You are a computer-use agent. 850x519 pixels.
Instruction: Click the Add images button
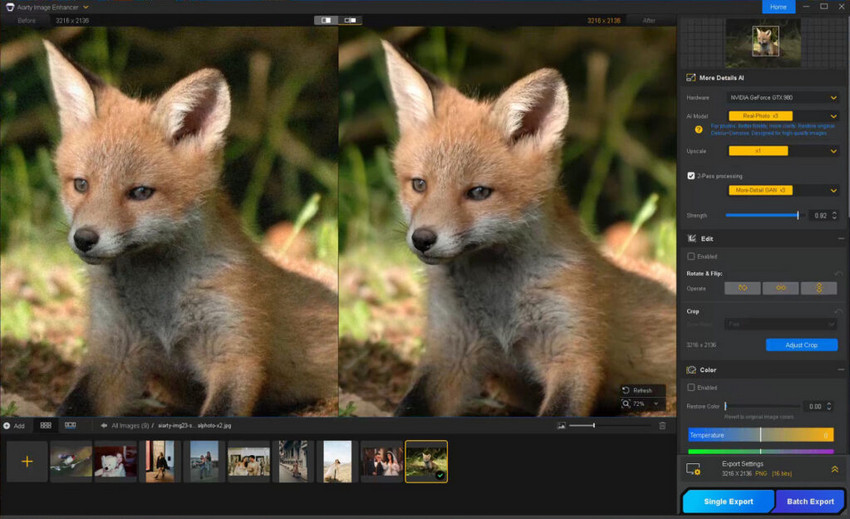coord(14,426)
